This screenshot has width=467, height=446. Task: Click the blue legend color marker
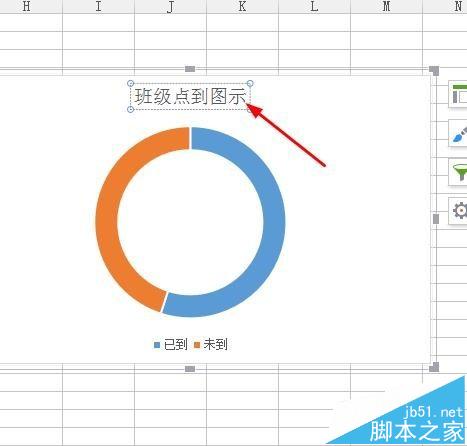[x=157, y=345]
